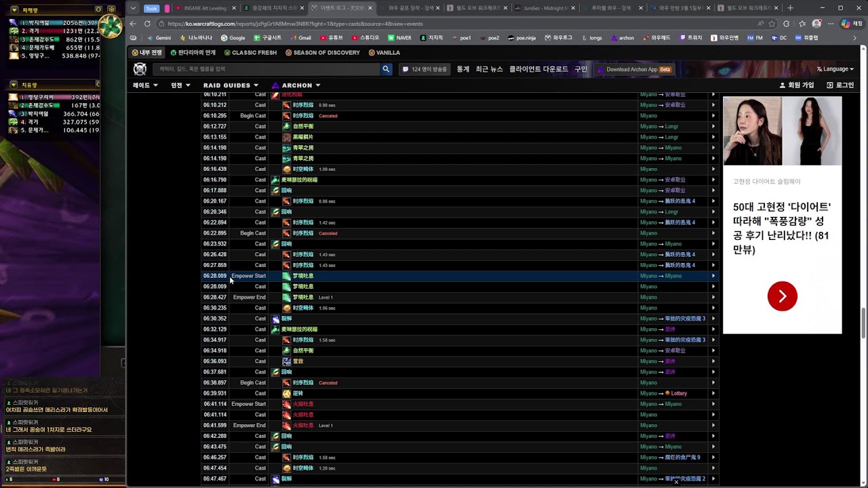The width and height of the screenshot is (868, 488).
Task: Go back with the browser back arrow
Action: pyautogui.click(x=134, y=24)
